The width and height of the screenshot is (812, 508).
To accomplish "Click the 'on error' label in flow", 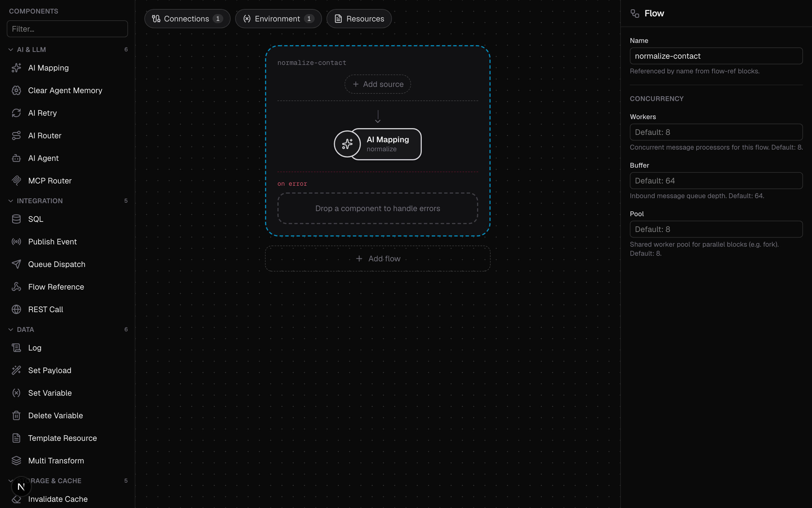I will [x=292, y=184].
